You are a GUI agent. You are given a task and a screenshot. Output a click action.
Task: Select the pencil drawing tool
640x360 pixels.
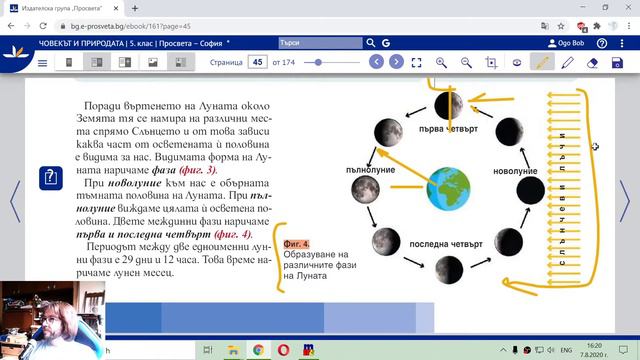click(x=567, y=62)
